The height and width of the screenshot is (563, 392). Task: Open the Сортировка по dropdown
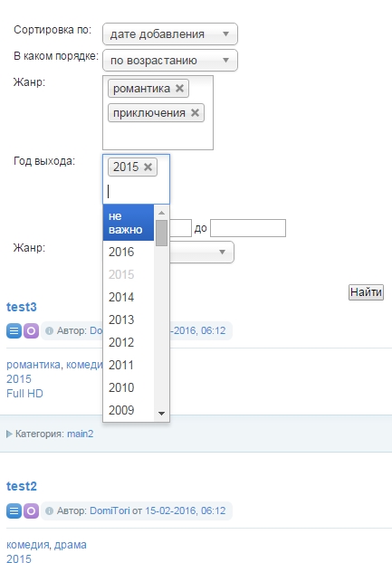tap(170, 34)
